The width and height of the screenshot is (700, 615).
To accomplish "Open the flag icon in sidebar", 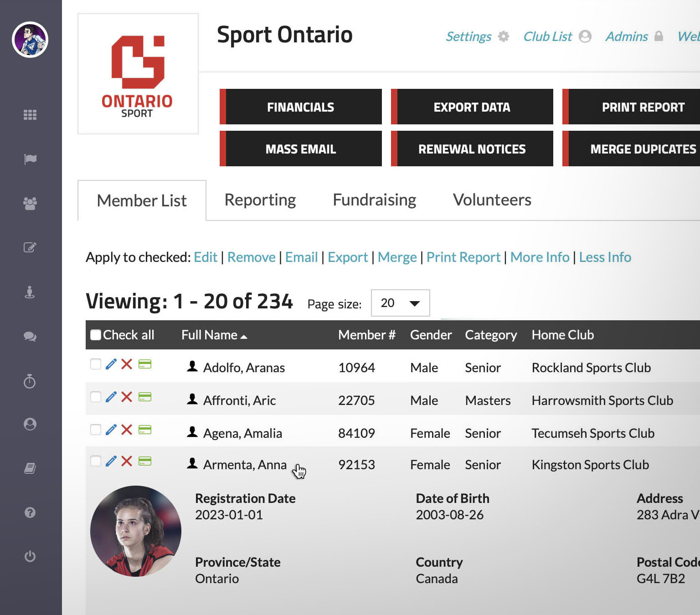I will tap(30, 159).
